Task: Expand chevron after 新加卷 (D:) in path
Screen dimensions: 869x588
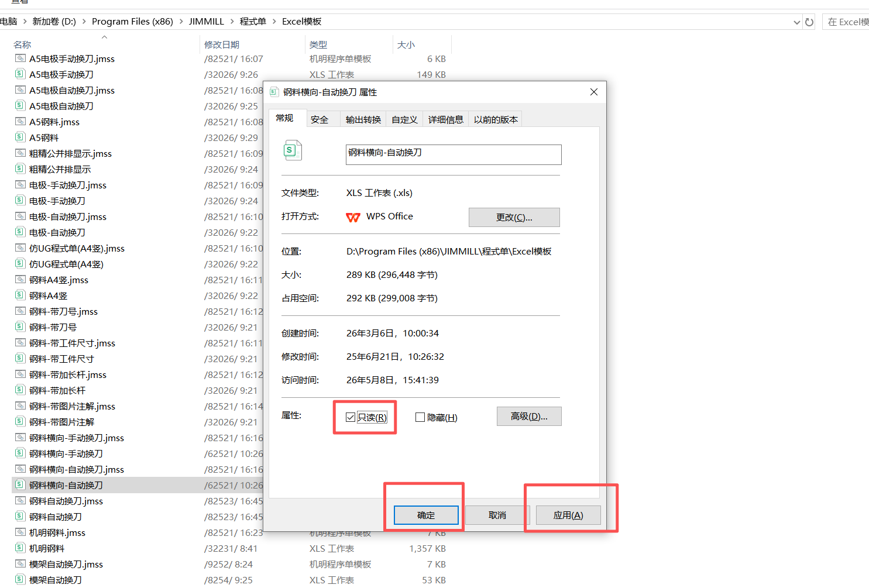Action: tap(84, 22)
